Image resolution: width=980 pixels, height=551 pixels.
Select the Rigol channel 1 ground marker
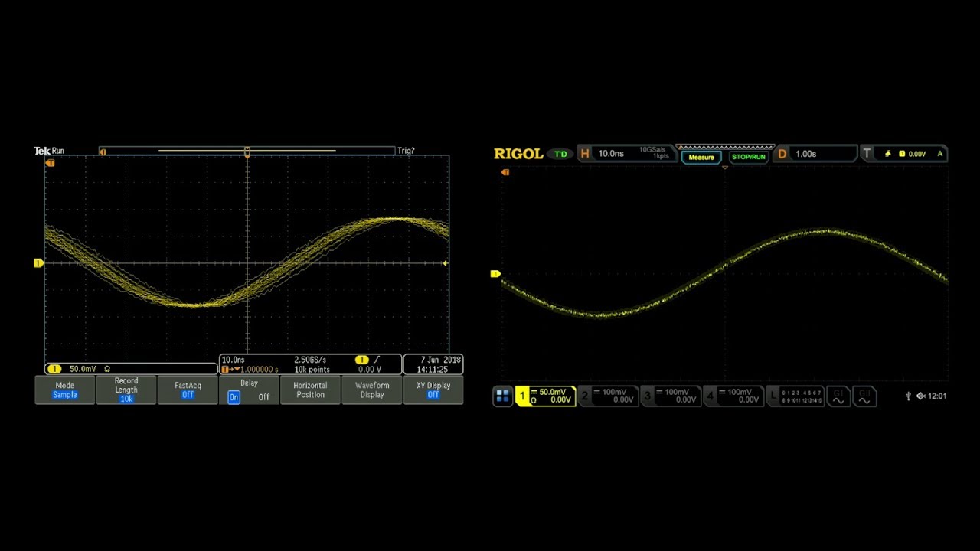(495, 274)
